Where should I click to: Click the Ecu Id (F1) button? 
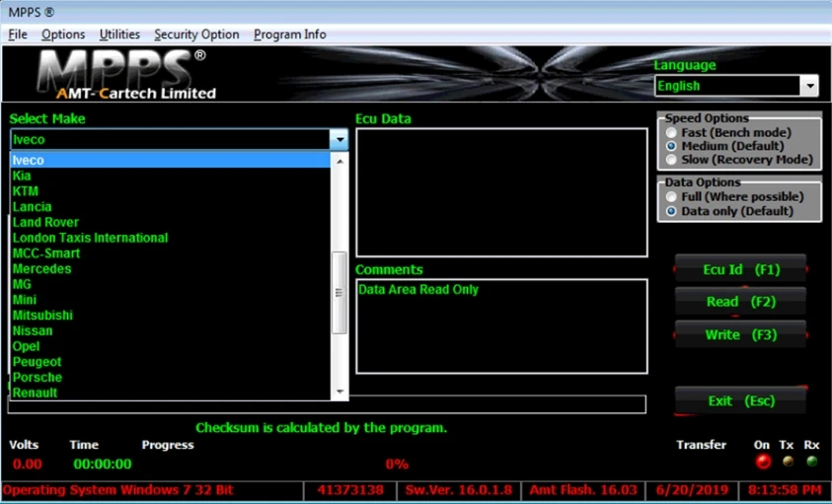[741, 269]
